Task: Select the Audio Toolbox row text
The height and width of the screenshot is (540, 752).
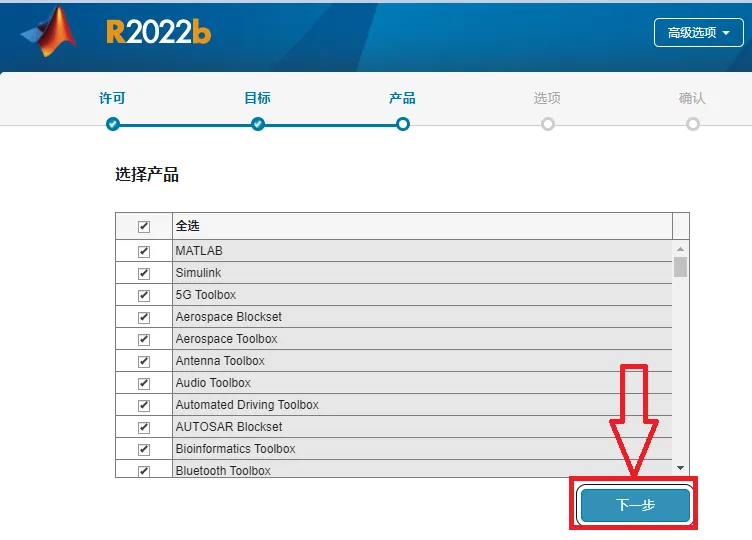Action: tap(213, 383)
